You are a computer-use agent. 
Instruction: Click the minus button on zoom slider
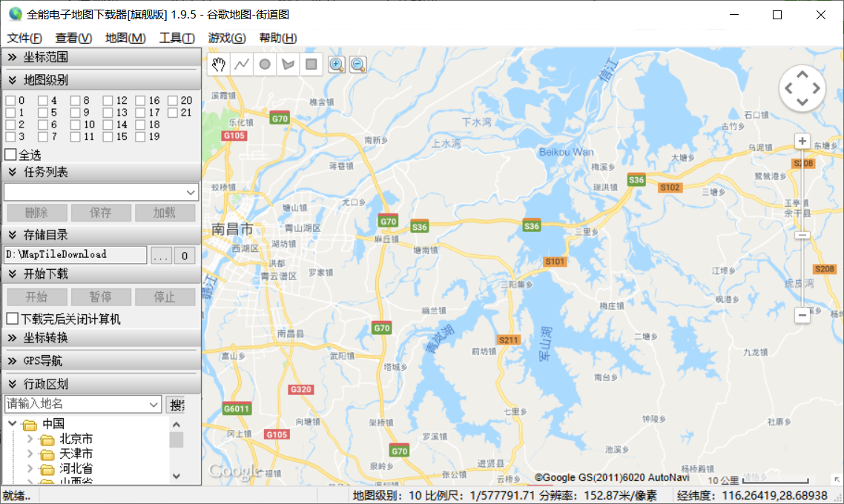click(802, 315)
